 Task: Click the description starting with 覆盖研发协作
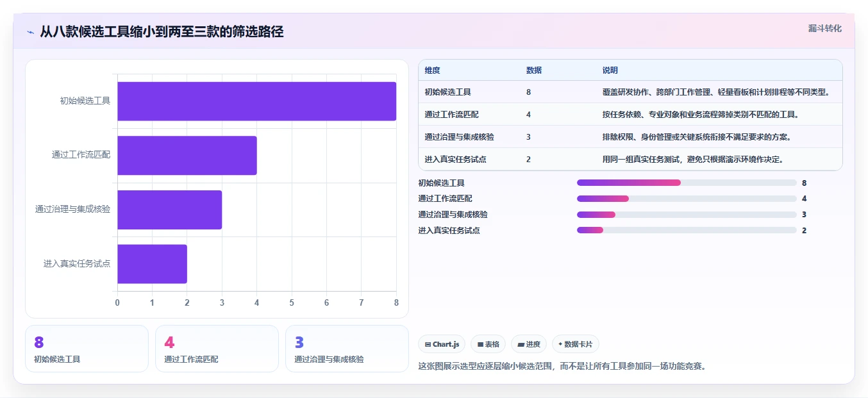(x=716, y=92)
